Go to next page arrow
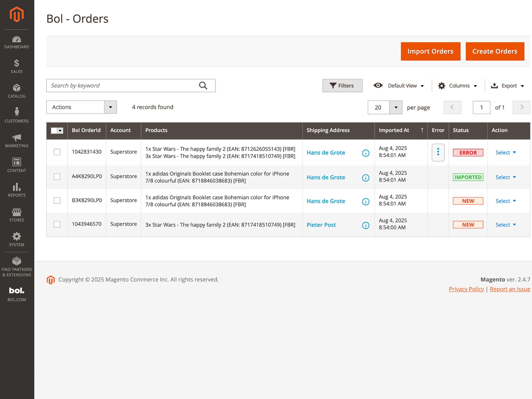532x399 pixels. coord(521,107)
